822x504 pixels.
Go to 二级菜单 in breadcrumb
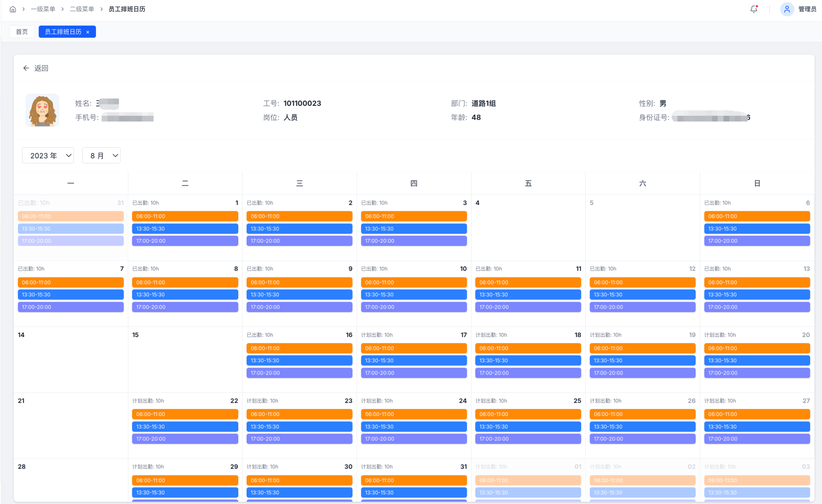[x=82, y=9]
